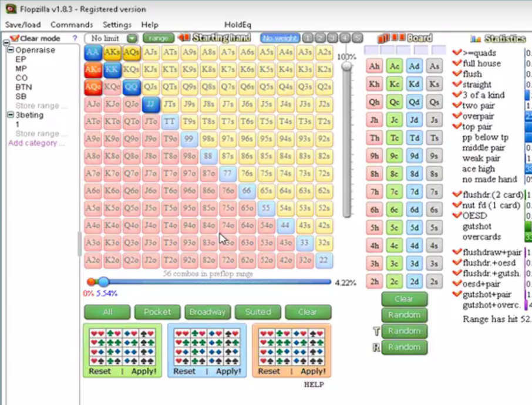This screenshot has width=532, height=405.
Task: Collapse the Openraise tree category
Action: 11,50
